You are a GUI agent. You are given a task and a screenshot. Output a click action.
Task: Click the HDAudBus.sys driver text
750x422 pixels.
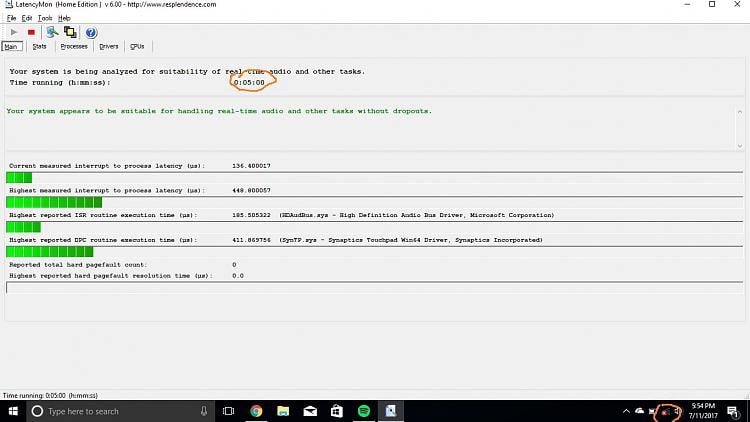point(417,215)
